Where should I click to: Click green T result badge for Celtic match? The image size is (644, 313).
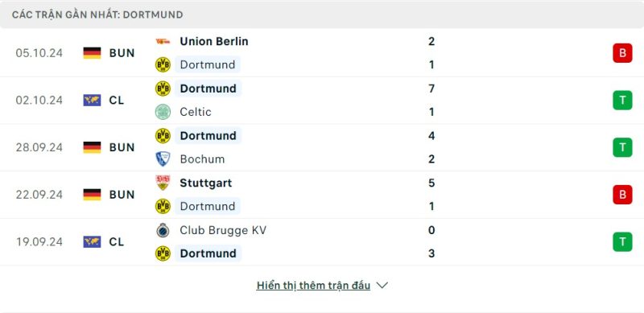click(x=622, y=101)
